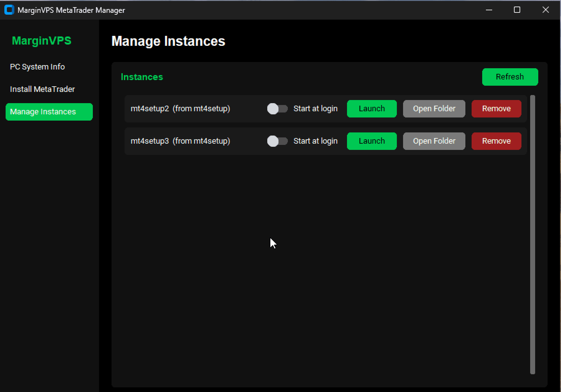
Task: Click the mt4setup2 (from mt4setup) name
Action: (x=180, y=109)
